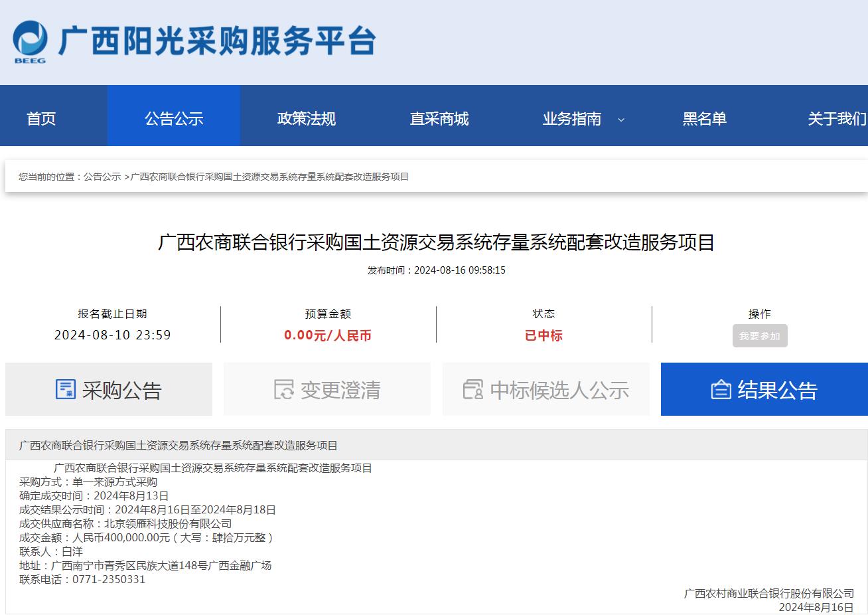The image size is (868, 615).
Task: Switch to the 变更澄清 tab
Action: click(327, 389)
